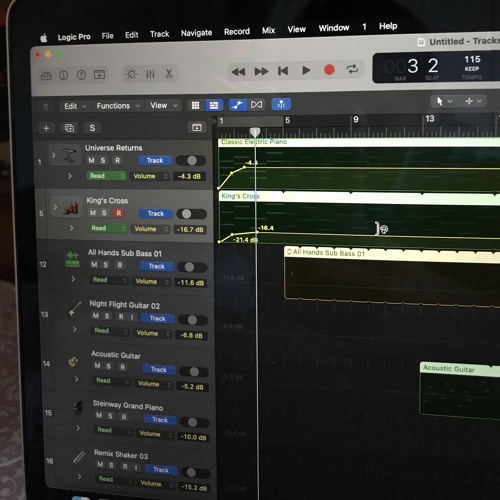The height and width of the screenshot is (500, 500).
Task: Expand King's Cross track stack chevron
Action: click(55, 207)
